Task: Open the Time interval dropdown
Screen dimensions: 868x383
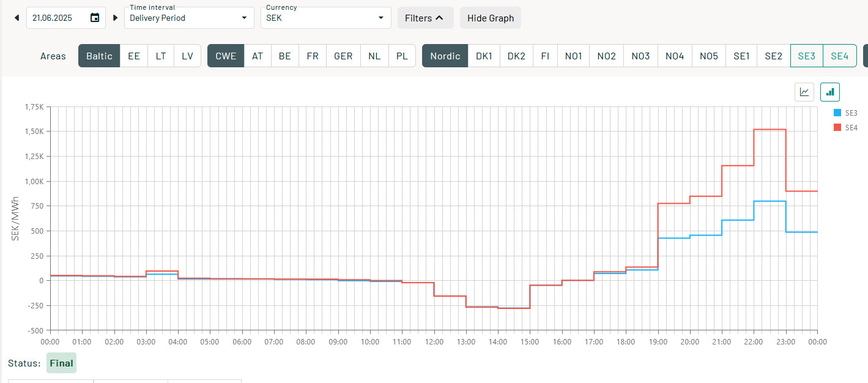Action: coord(189,18)
